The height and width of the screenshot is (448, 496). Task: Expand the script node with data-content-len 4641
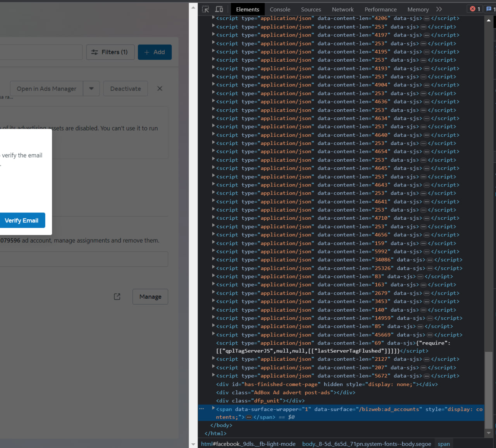coord(213,201)
